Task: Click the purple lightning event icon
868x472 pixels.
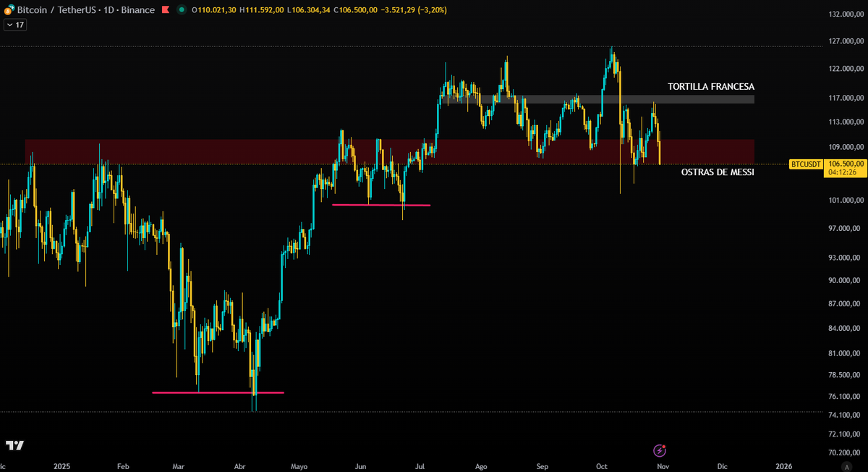Action: click(x=660, y=450)
